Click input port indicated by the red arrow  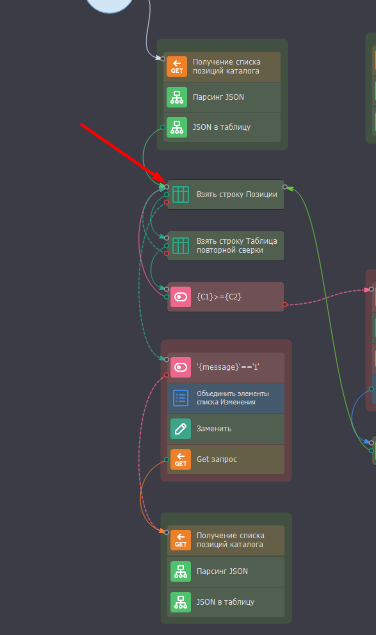tap(167, 187)
